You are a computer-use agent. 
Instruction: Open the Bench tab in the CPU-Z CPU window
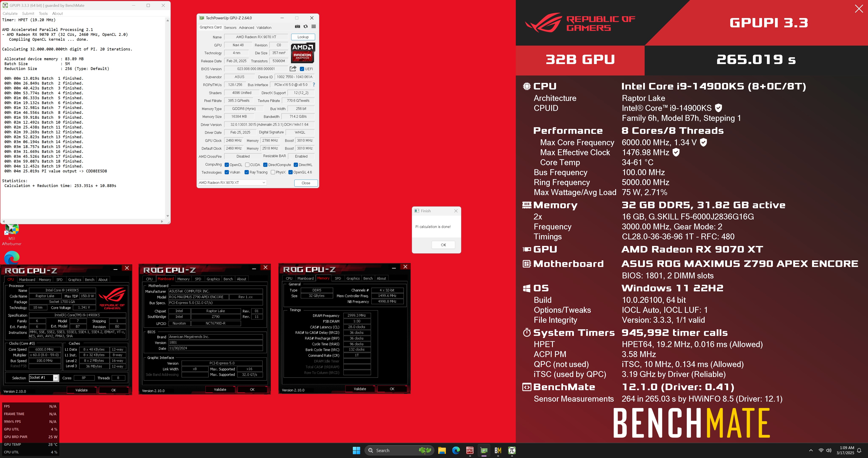click(90, 280)
